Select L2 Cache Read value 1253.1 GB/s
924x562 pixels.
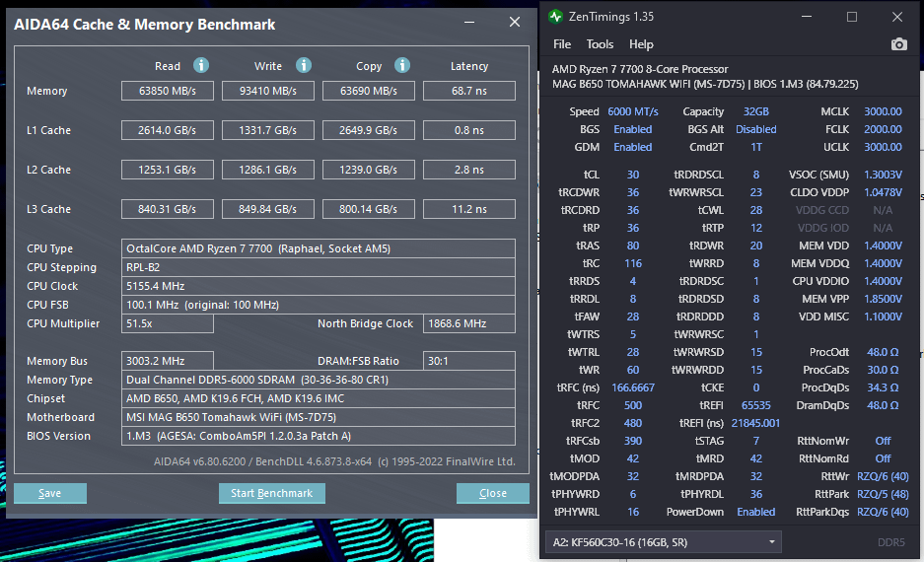point(168,170)
